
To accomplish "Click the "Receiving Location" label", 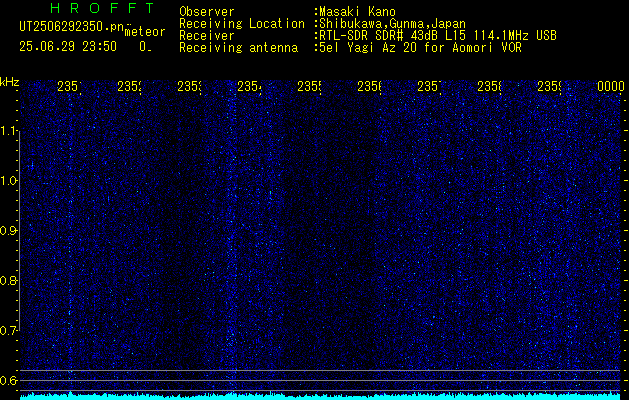I will point(242,24).
